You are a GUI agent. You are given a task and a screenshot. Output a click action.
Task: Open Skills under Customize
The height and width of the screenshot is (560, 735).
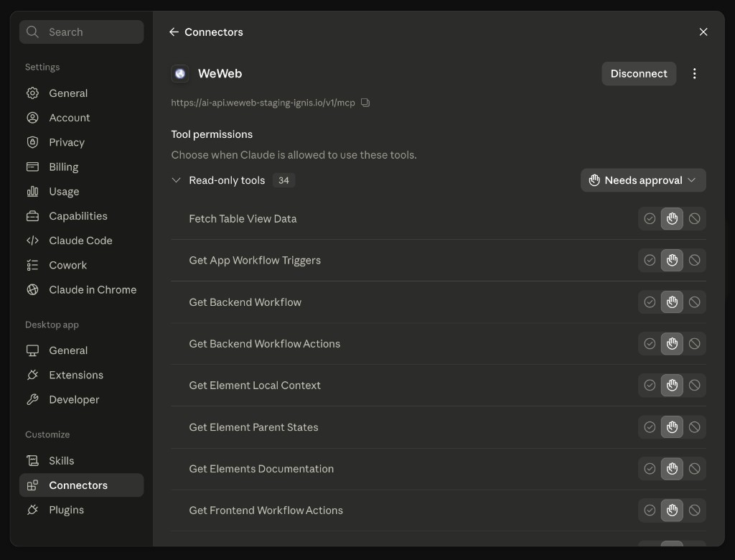(x=81, y=461)
